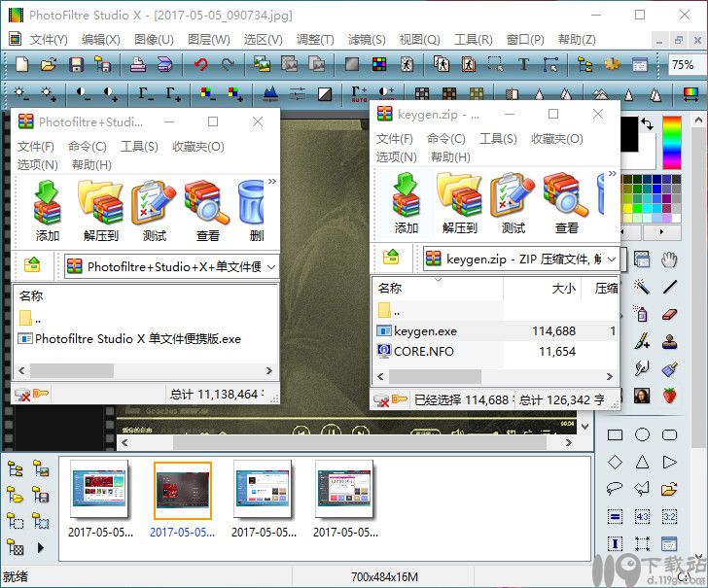This screenshot has width=708, height=588.
Task: Go up one level in Photofiltre+Studio window
Action: pyautogui.click(x=32, y=265)
